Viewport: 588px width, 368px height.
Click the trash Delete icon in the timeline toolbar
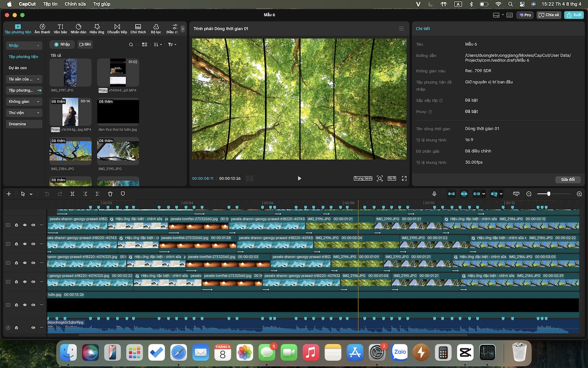tap(110, 194)
